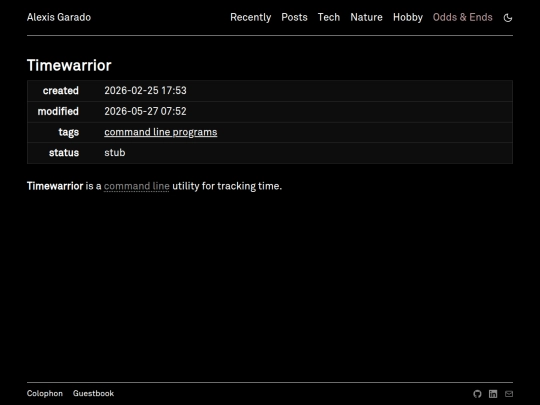The height and width of the screenshot is (405, 540).
Task: Click the tags row label
Action: pos(69,132)
